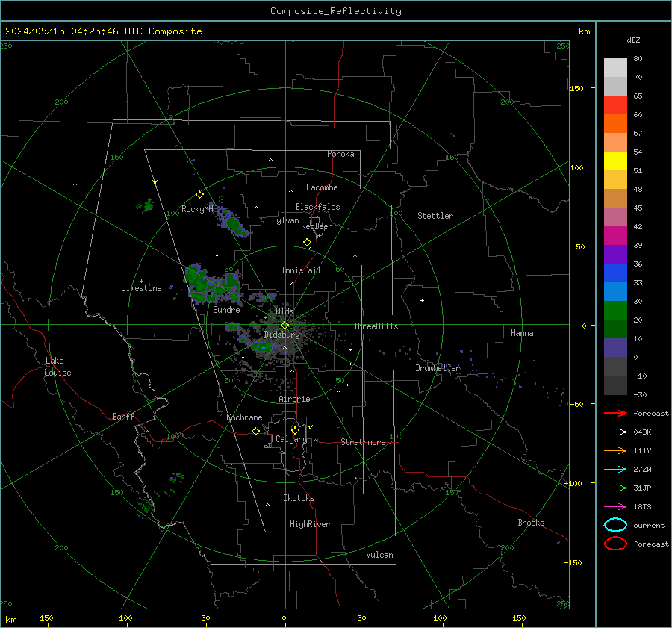Viewport: 672px width, 628px height.
Task: Select indigo swatch between 10 and 0
Action: coord(615,347)
